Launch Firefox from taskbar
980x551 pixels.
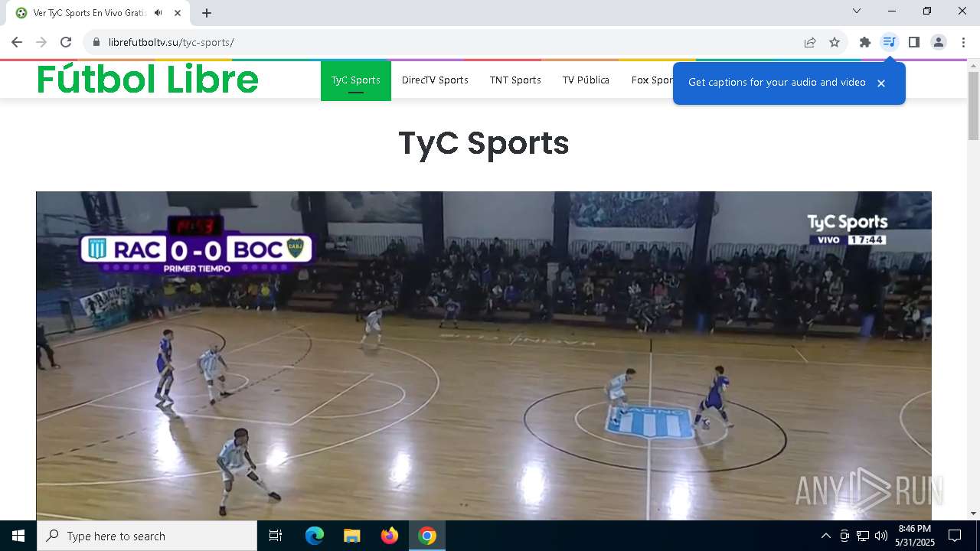click(x=390, y=536)
